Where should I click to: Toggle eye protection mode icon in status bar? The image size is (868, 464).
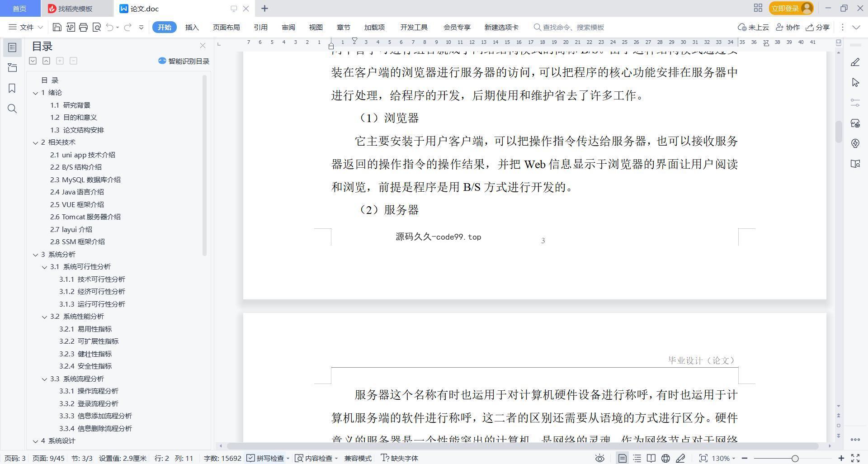point(599,458)
